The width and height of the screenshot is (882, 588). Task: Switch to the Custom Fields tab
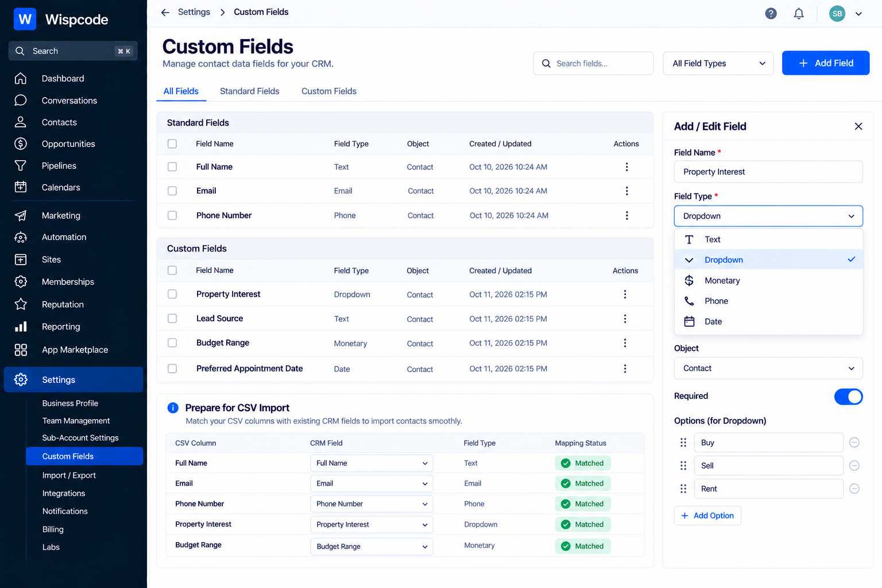pos(329,91)
